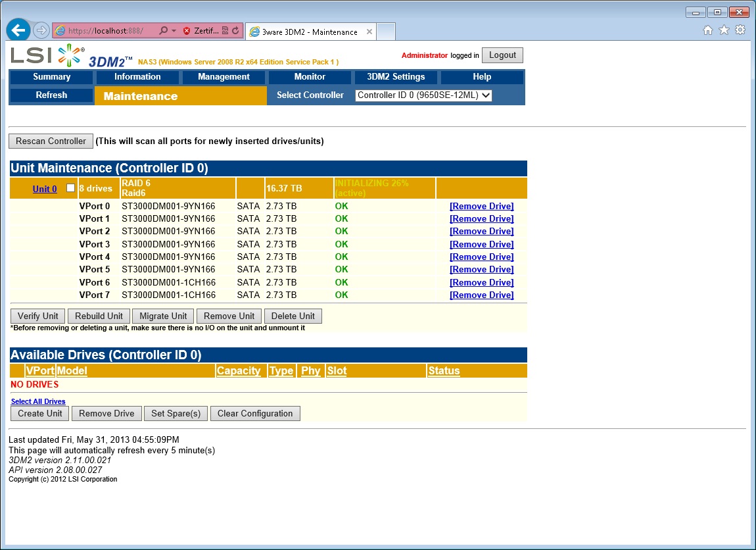Click the Migrate Unit button
756x550 pixels.
point(163,316)
